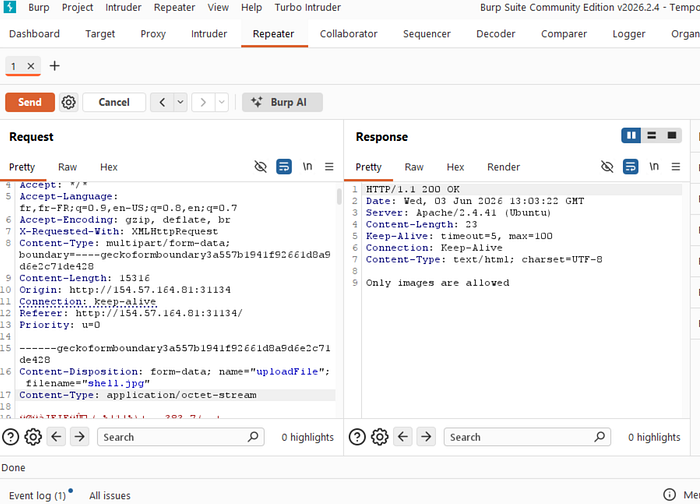
Task: Click the Burp AI sparkle button
Action: click(x=282, y=102)
